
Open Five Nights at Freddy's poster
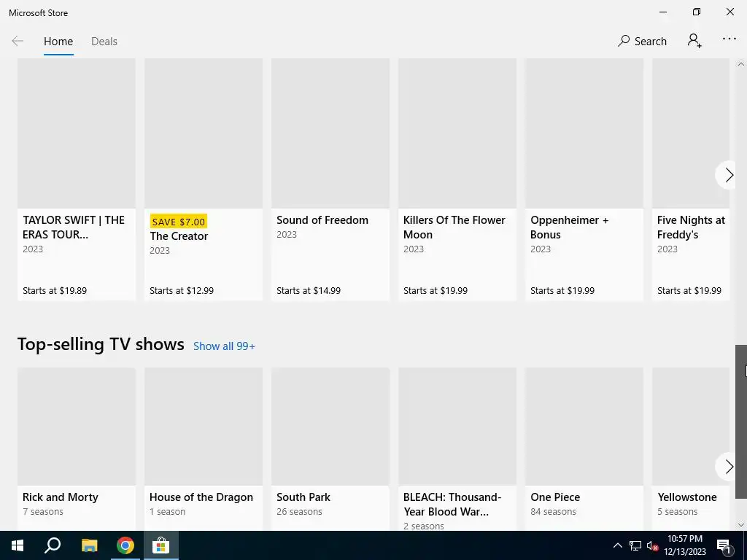click(690, 133)
